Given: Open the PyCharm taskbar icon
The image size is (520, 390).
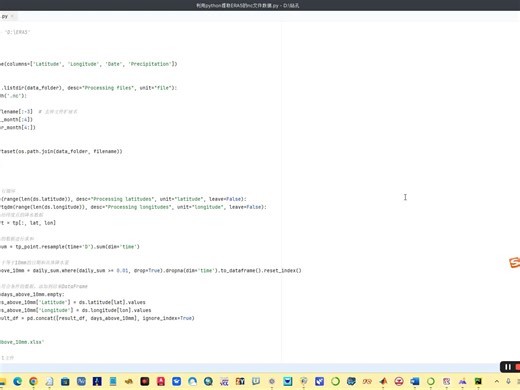Looking at the screenshot, I should [478, 381].
